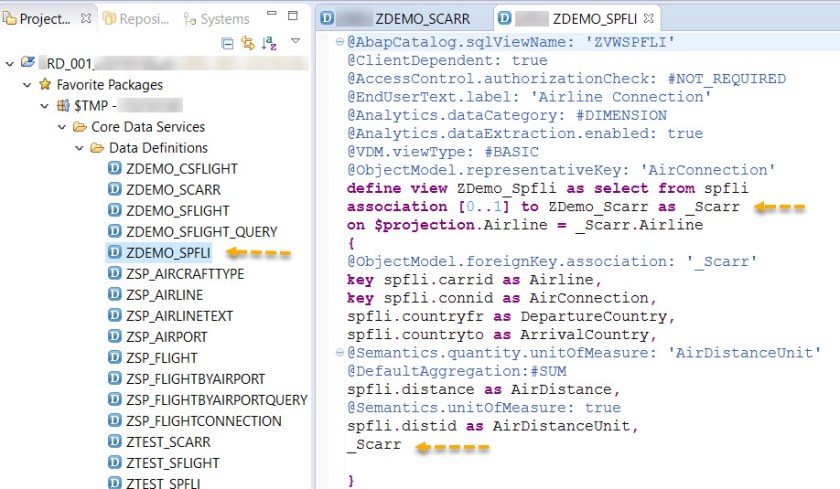The height and width of the screenshot is (489, 840).
Task: Click #DIMENSION value in editor
Action: (x=621, y=115)
